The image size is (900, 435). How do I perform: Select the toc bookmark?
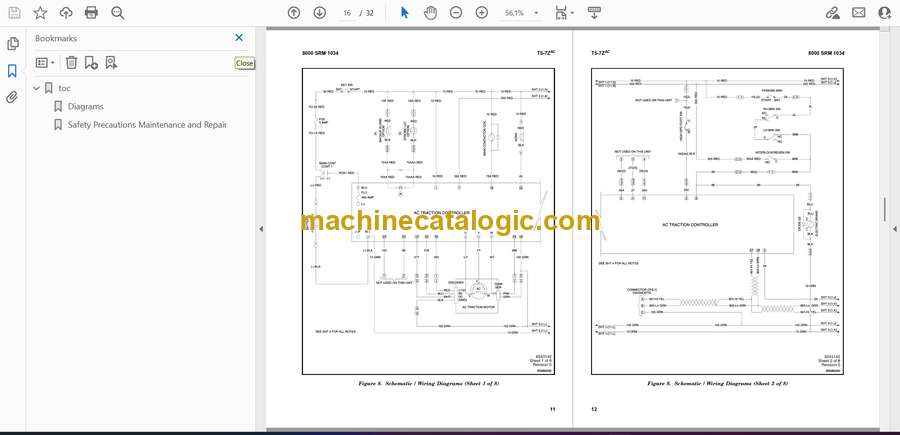point(65,88)
